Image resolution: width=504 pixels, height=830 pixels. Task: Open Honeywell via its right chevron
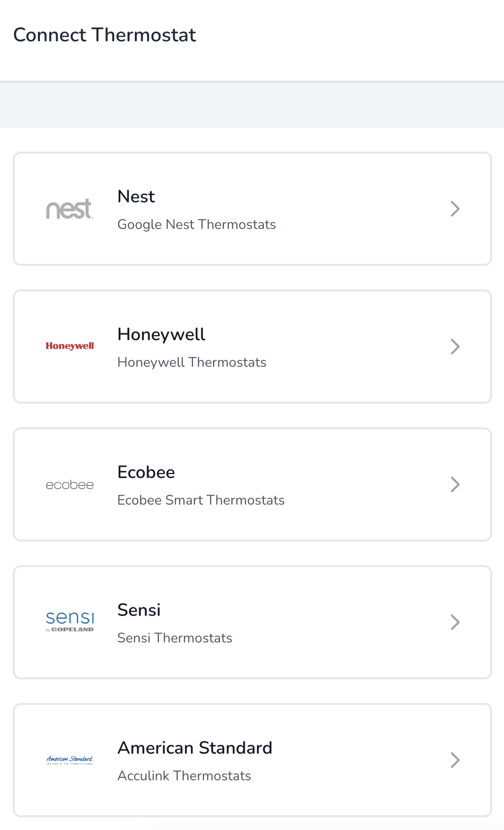coord(455,347)
